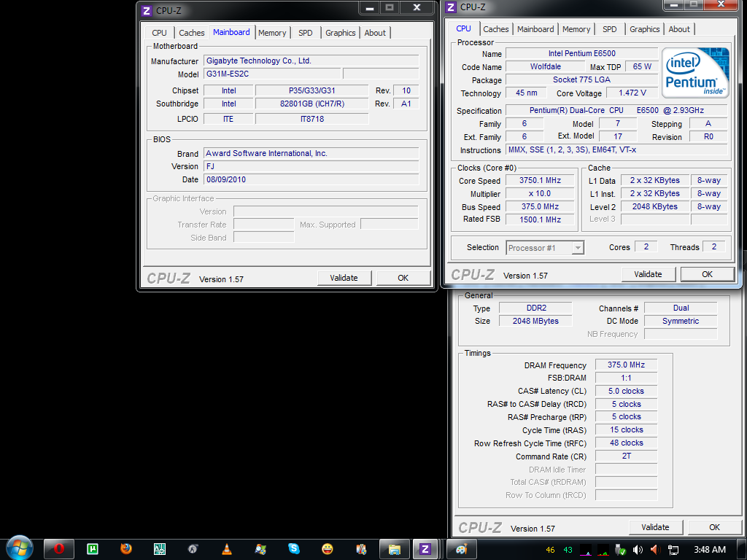Click the green 43 temperature tray reading

[x=568, y=550]
